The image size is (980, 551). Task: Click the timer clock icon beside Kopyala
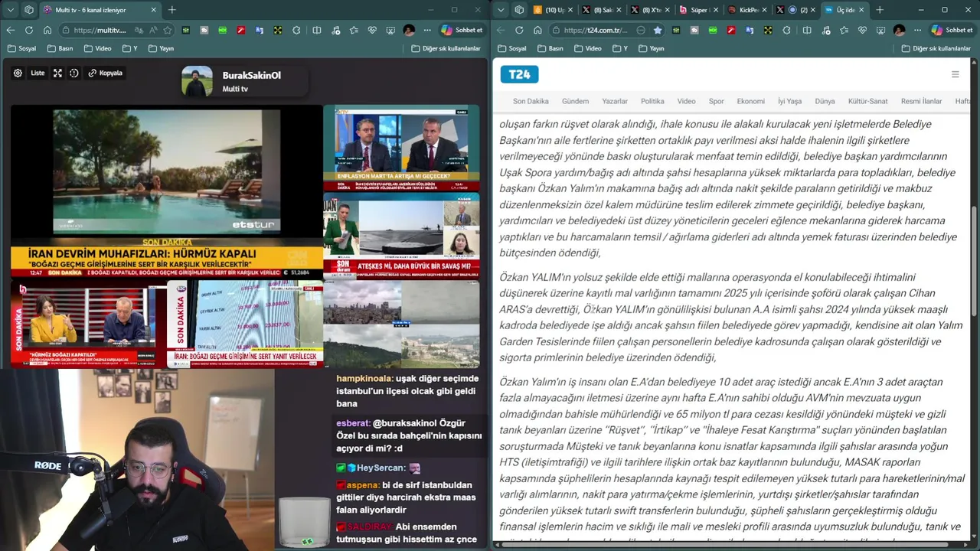[x=74, y=73]
